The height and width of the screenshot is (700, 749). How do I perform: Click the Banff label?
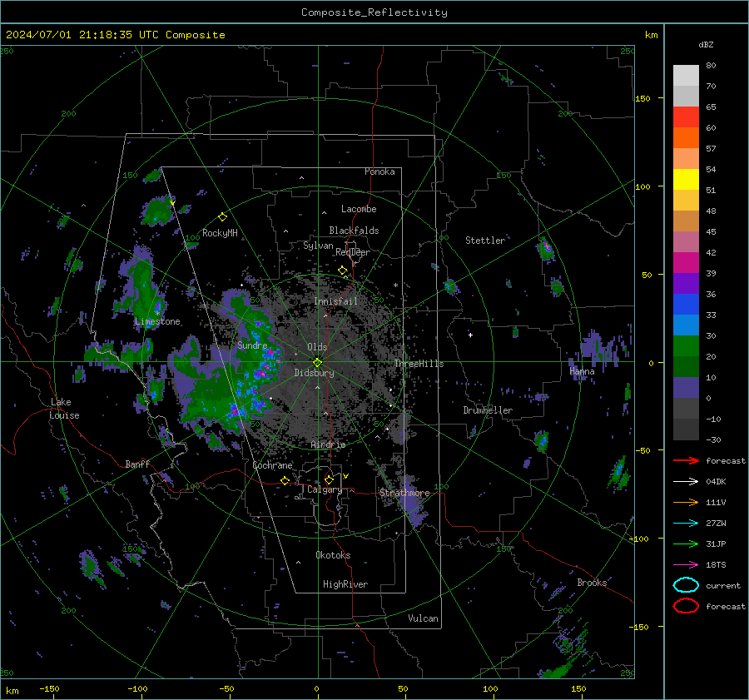click(137, 464)
